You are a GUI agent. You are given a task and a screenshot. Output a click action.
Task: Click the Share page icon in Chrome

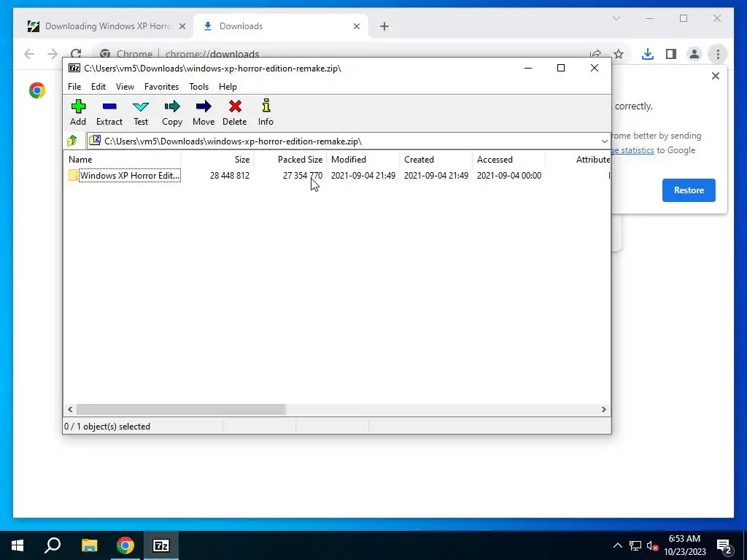(595, 54)
